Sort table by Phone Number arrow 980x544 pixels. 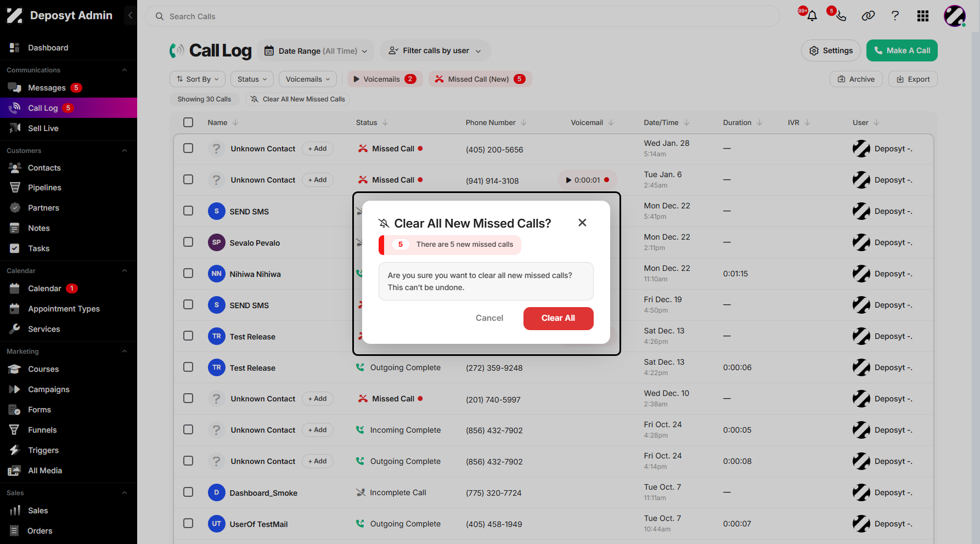coord(523,122)
